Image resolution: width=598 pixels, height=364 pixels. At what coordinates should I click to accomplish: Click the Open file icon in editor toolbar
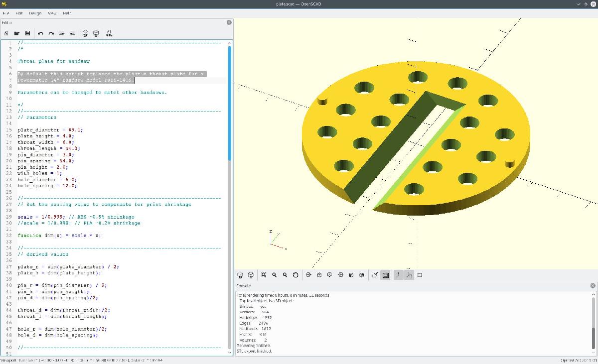[x=17, y=33]
